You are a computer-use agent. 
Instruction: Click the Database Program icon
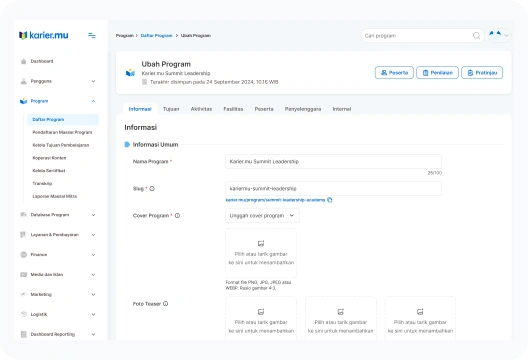pyautogui.click(x=24, y=215)
